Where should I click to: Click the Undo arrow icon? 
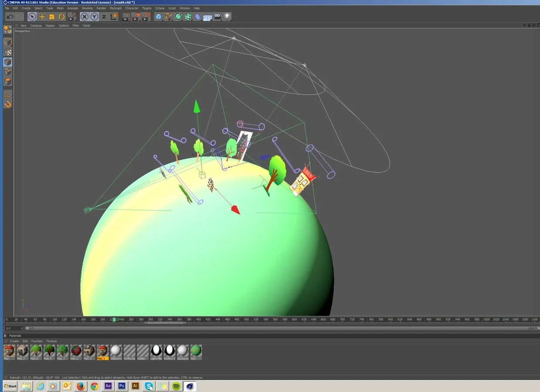click(x=10, y=17)
